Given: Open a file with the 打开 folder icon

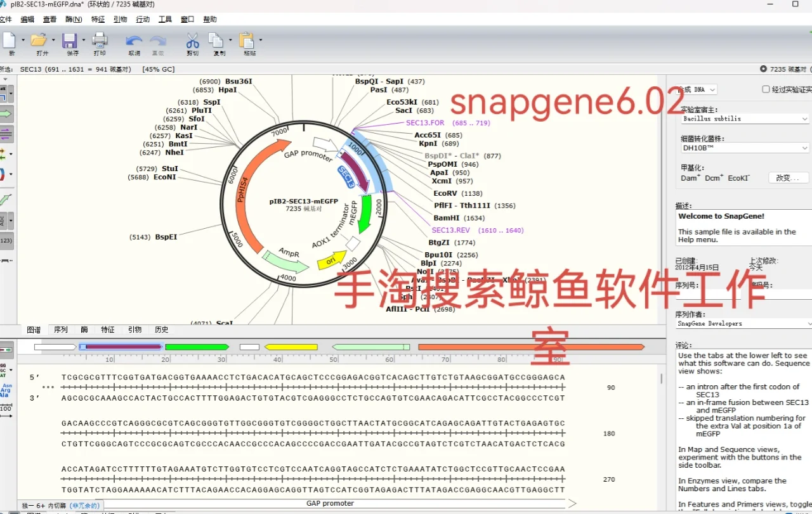Looking at the screenshot, I should 39,41.
